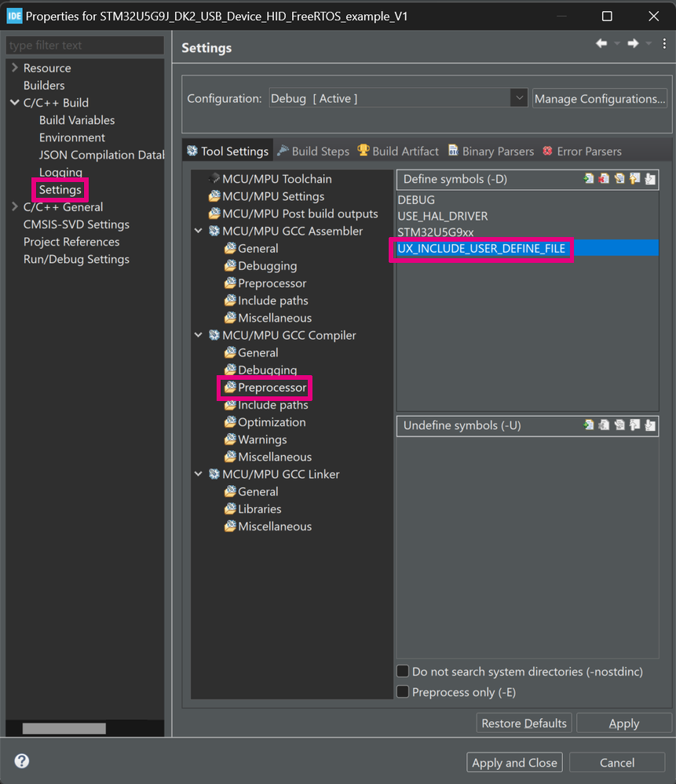This screenshot has width=676, height=784.
Task: Collapse the MCU/MPU GCC Compiler node
Action: [x=198, y=335]
